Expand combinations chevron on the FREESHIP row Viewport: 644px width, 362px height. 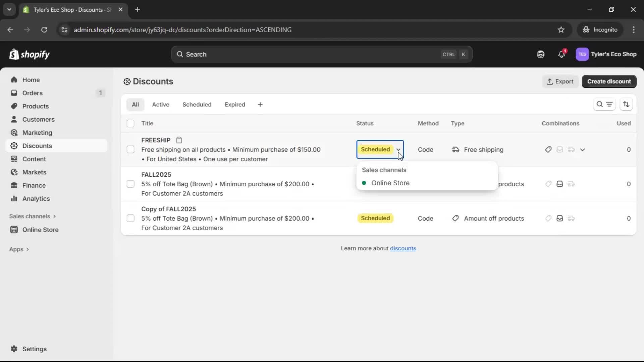(583, 149)
